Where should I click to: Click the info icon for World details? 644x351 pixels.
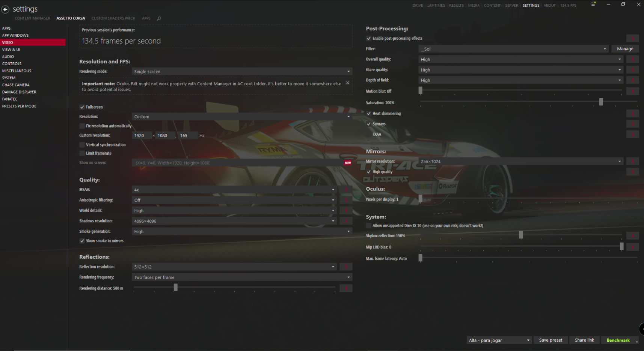[346, 211]
